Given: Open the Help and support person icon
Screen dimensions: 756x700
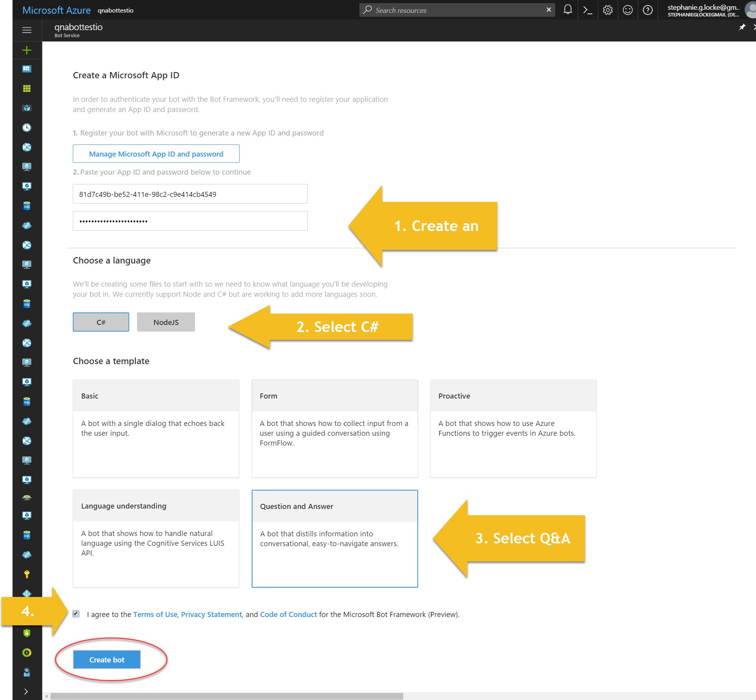Looking at the screenshot, I should point(27,672).
